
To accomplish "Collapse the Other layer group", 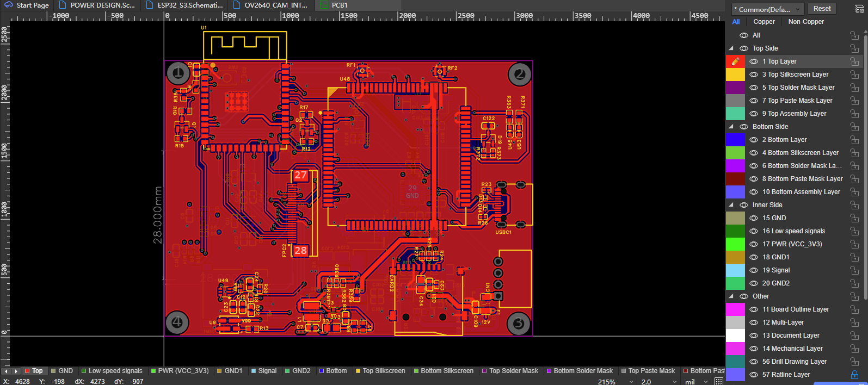I will [731, 296].
